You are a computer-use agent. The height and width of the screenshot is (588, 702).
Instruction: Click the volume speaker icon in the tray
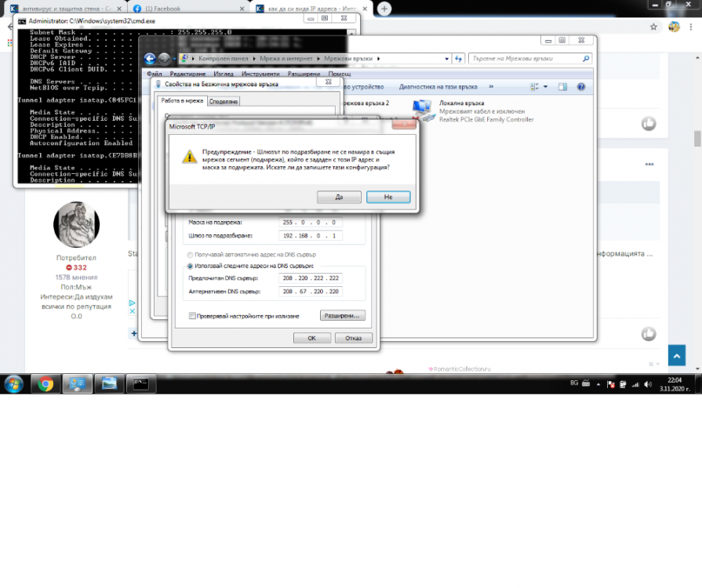point(648,384)
